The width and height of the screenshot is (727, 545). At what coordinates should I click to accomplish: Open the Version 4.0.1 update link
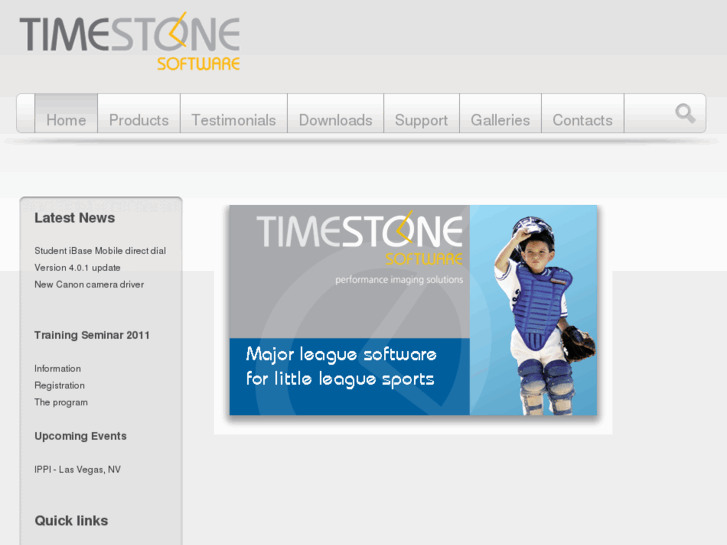(x=77, y=268)
